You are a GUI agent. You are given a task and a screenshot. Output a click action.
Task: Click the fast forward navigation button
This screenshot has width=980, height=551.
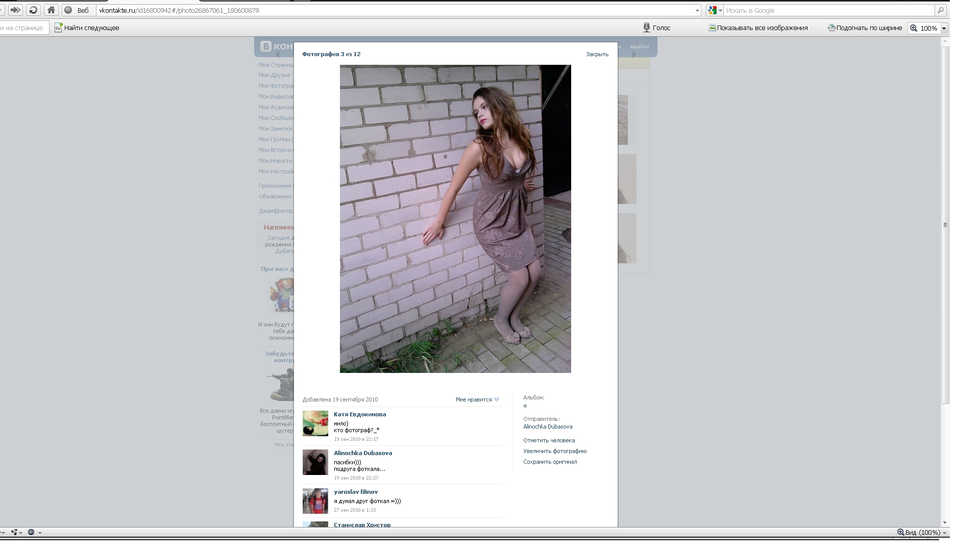click(x=15, y=10)
